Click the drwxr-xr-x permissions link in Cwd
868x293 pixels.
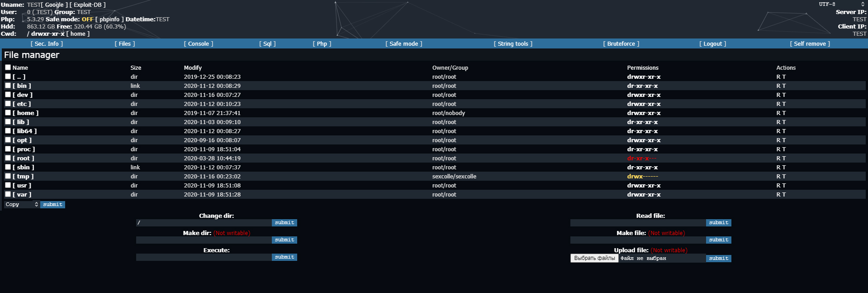coord(48,34)
